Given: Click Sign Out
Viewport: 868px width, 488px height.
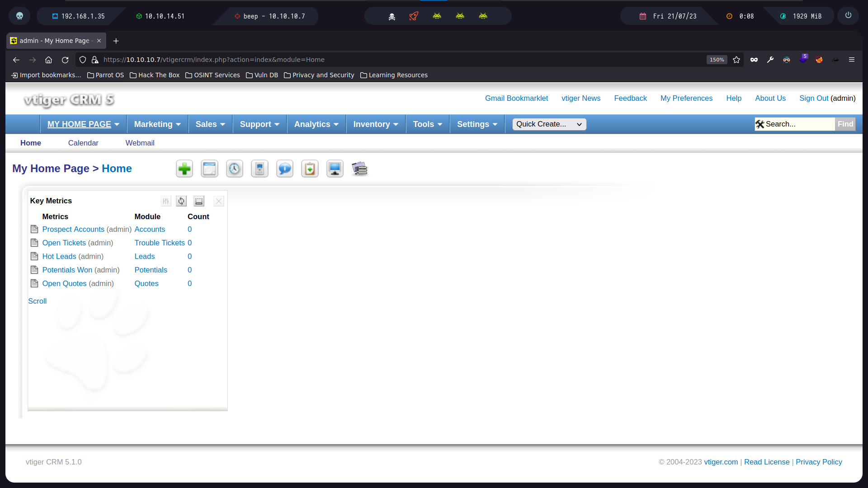Looking at the screenshot, I should tap(814, 99).
